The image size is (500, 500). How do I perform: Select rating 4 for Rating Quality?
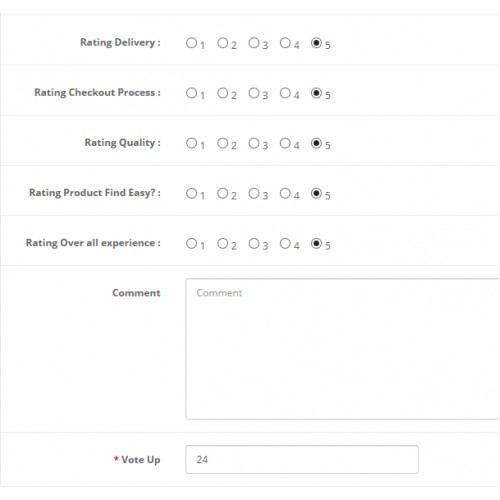pyautogui.click(x=285, y=143)
